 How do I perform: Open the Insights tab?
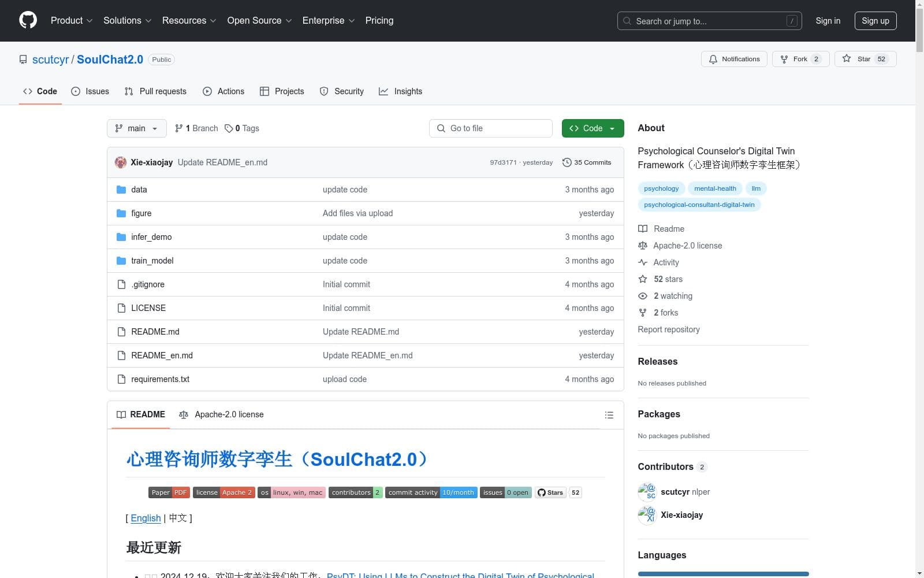pos(400,91)
